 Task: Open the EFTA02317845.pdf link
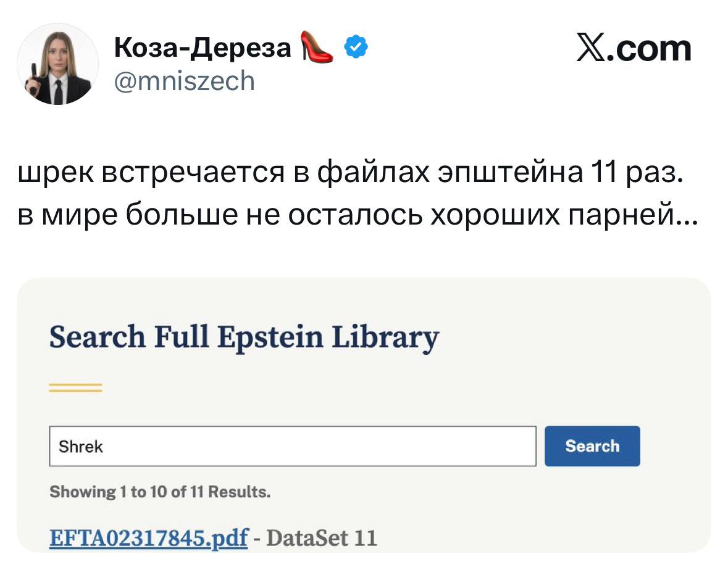coord(148,538)
